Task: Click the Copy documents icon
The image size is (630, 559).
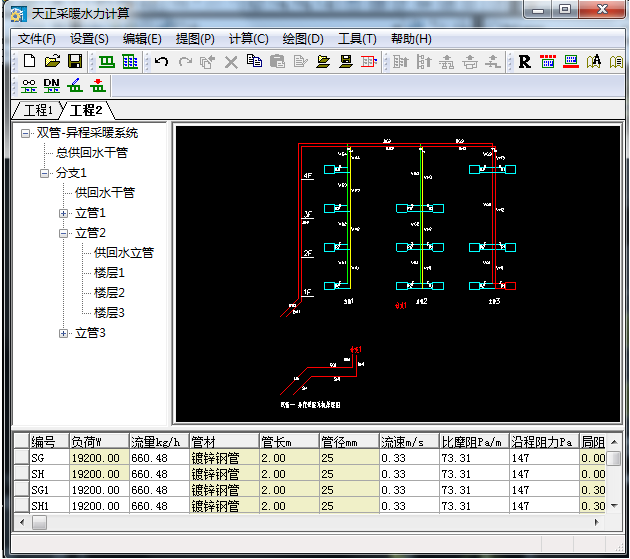Action: click(x=254, y=61)
